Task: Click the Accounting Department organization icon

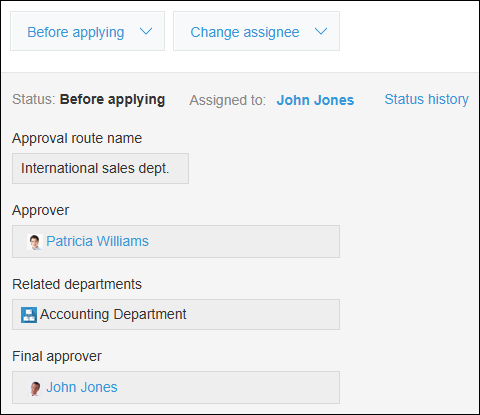Action: (x=29, y=315)
